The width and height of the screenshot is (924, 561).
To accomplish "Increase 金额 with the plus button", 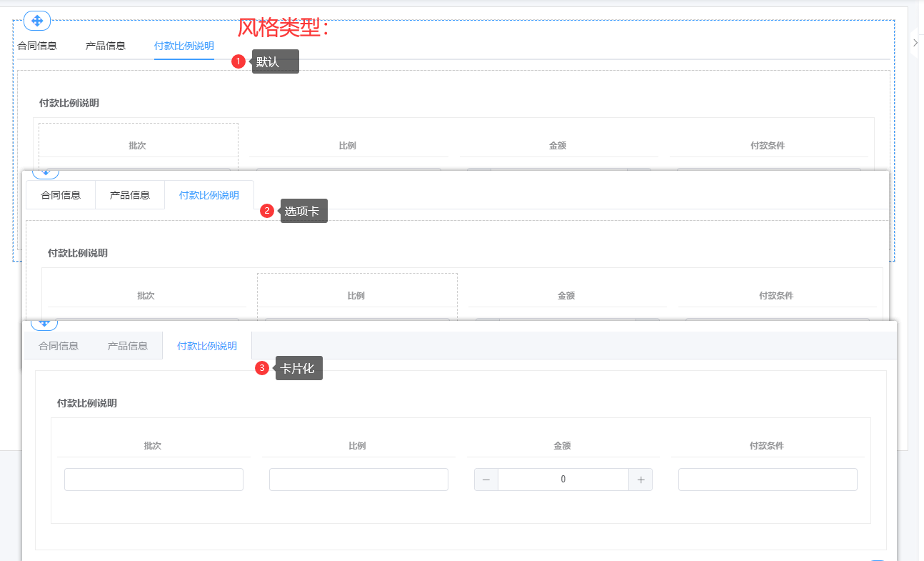I will click(x=641, y=480).
